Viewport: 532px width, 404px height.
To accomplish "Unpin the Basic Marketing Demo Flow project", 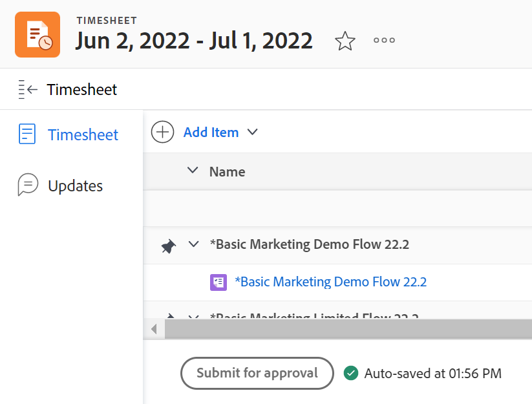I will pos(168,245).
